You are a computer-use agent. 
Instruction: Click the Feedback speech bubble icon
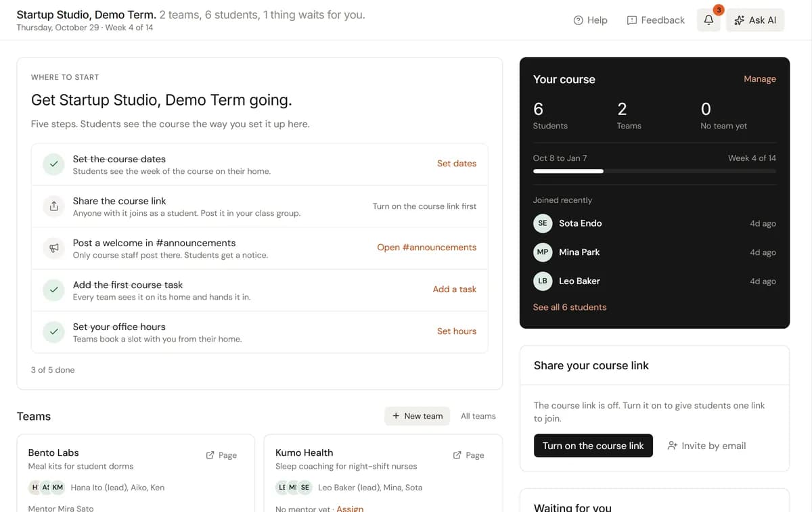click(x=632, y=20)
